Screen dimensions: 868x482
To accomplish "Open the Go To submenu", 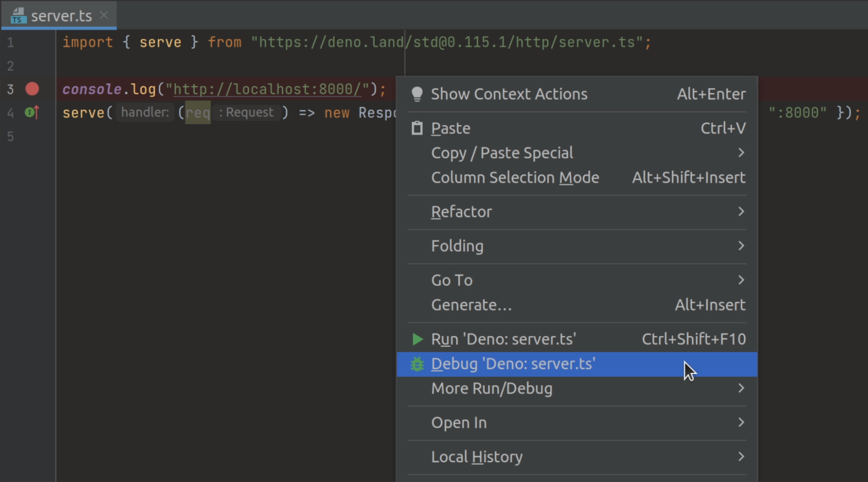I will 452,280.
